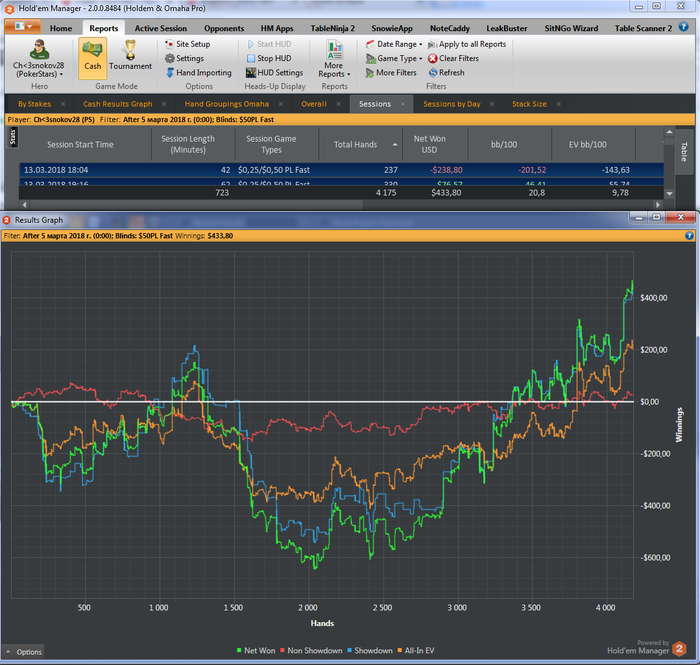
Task: Click the sessions table scroll-down arrow
Action: coord(669,194)
